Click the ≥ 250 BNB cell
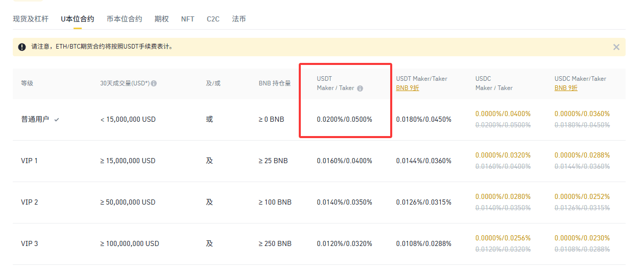 point(275,243)
